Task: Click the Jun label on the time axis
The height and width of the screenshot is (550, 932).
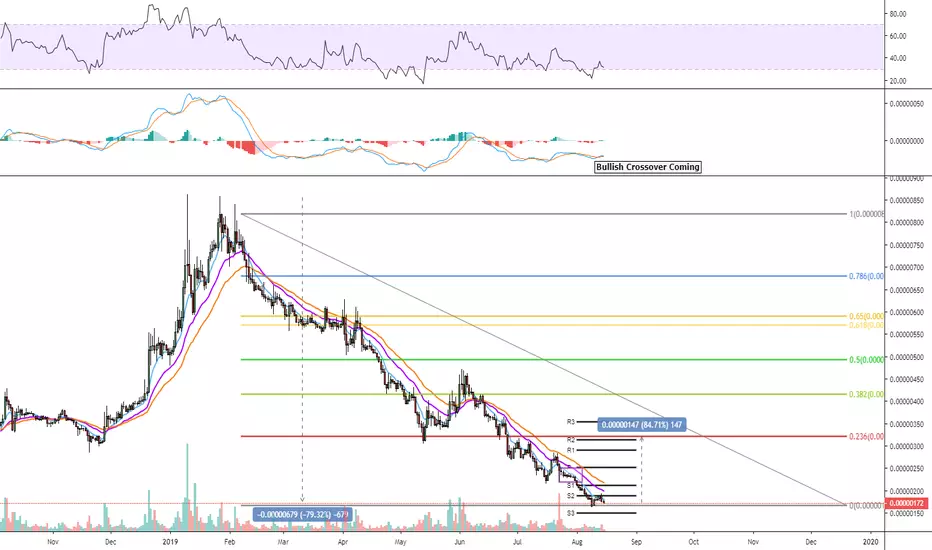Action: (459, 542)
